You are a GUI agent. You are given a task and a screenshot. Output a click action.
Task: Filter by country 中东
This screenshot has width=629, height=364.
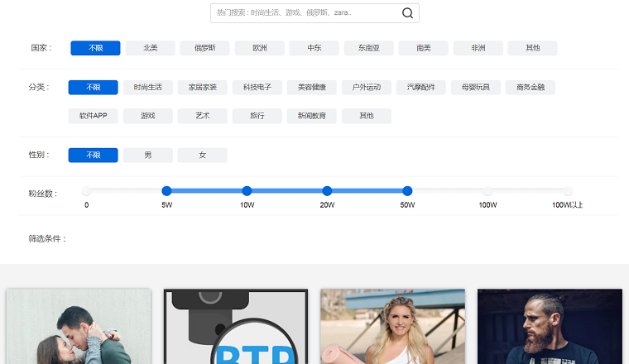pyautogui.click(x=314, y=48)
